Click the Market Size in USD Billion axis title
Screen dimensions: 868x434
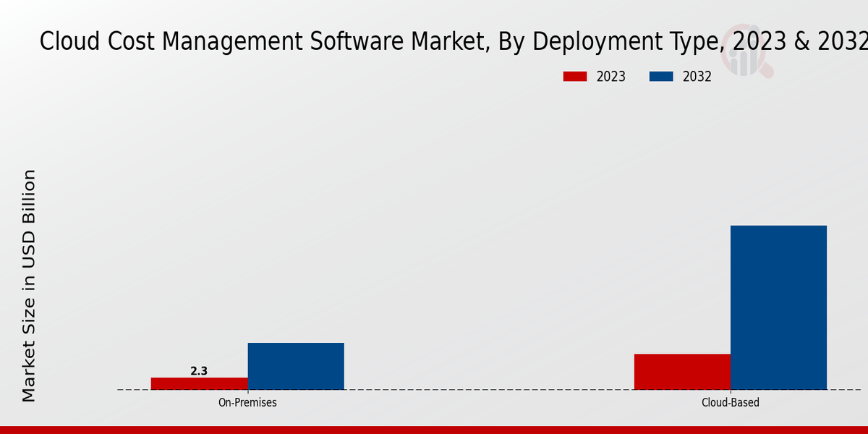coord(29,286)
